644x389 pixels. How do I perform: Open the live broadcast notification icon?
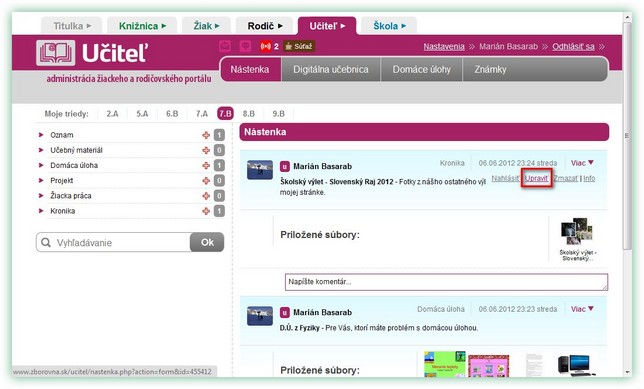click(x=266, y=46)
